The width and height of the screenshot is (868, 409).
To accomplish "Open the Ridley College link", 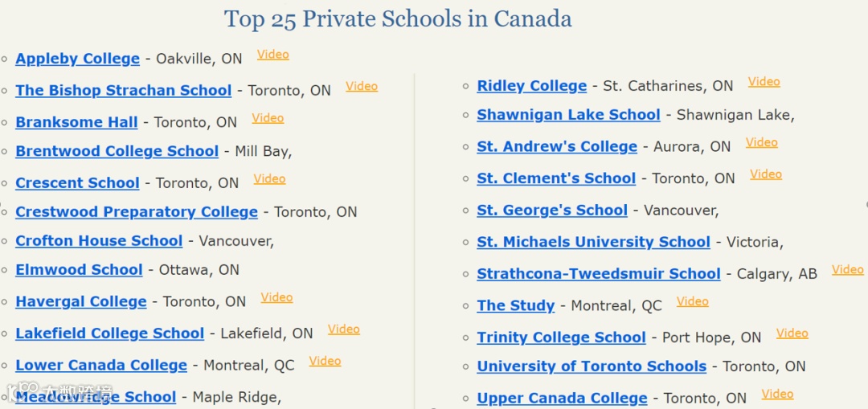I will click(532, 86).
